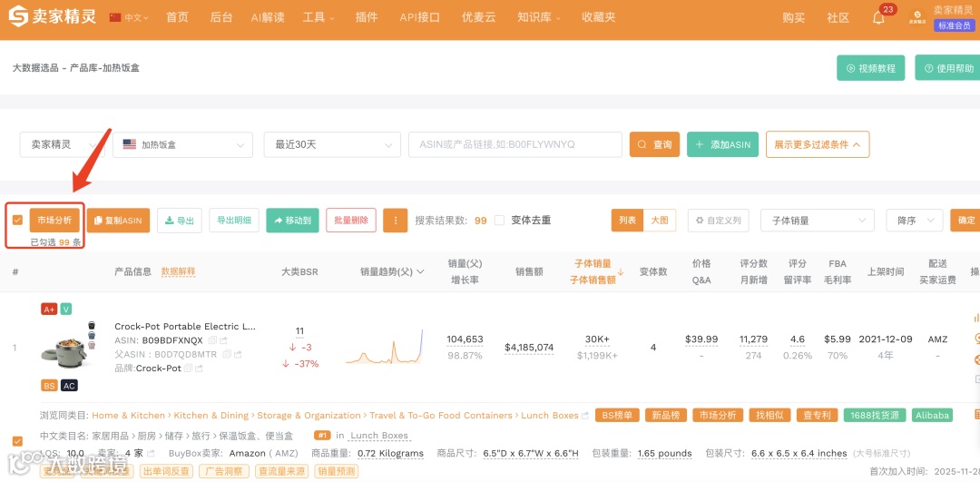Expand the 知识库 menu

click(x=539, y=17)
